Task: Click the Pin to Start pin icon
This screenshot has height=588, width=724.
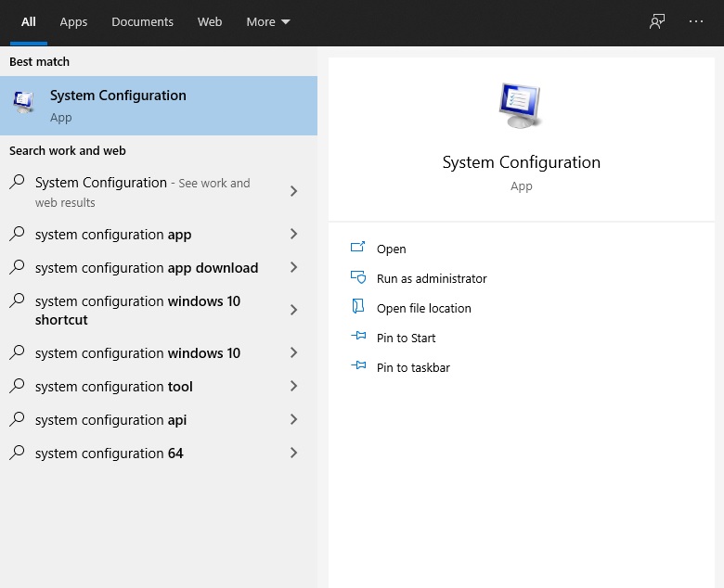Action: (x=358, y=336)
